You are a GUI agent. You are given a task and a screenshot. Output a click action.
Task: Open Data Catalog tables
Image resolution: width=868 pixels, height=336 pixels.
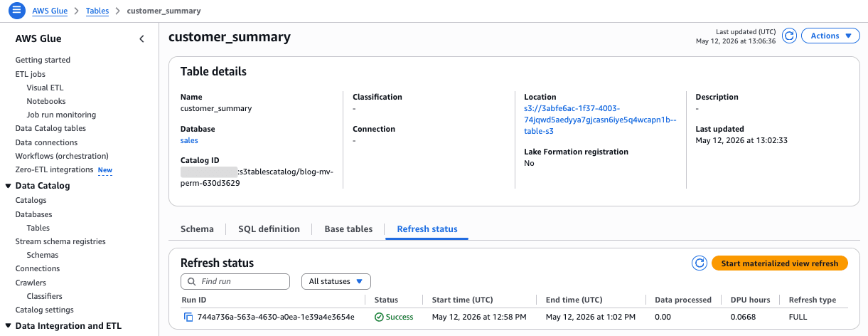(50, 129)
